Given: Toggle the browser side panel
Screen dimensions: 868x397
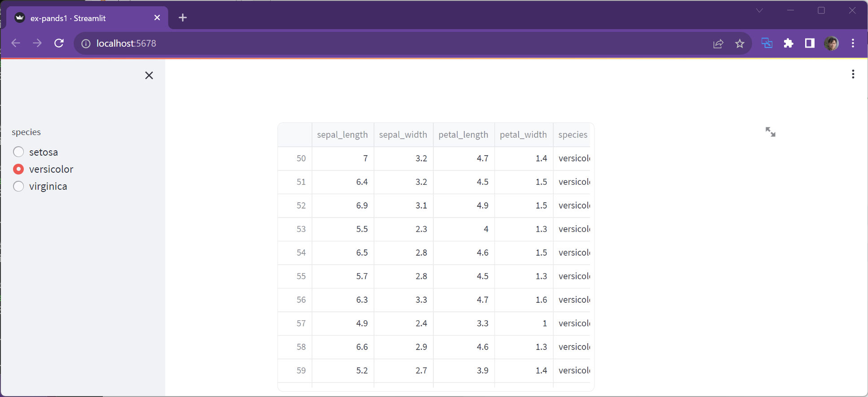Looking at the screenshot, I should click(x=810, y=43).
